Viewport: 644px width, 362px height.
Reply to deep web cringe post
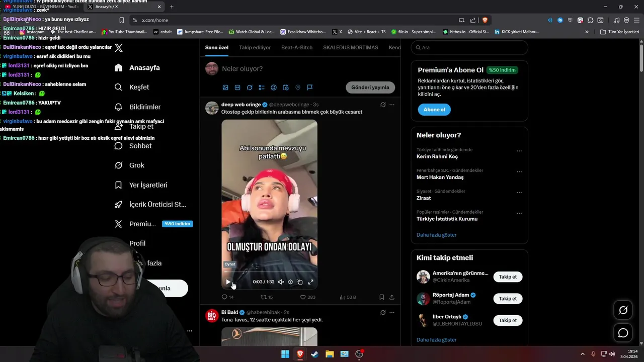pos(228,297)
